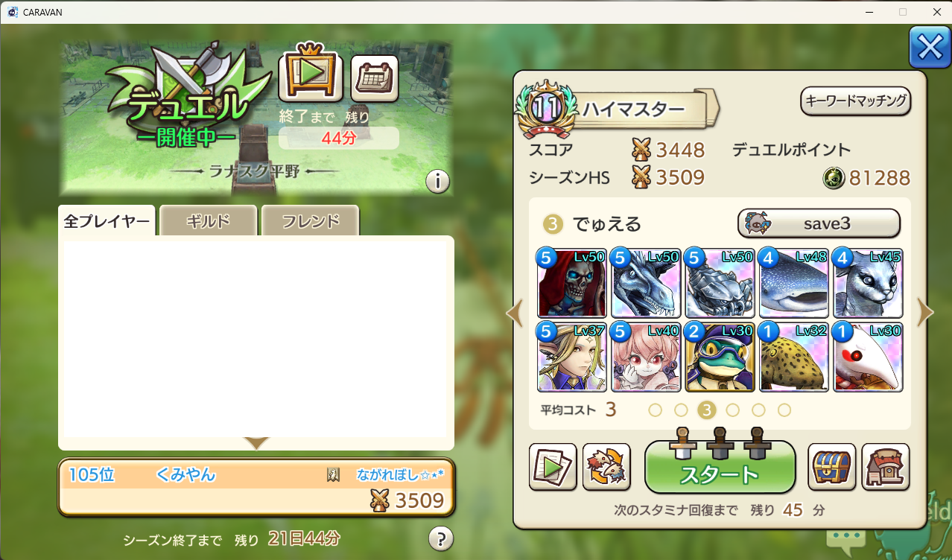Open キーワードマッチング button
The height and width of the screenshot is (560, 952).
coord(856,101)
